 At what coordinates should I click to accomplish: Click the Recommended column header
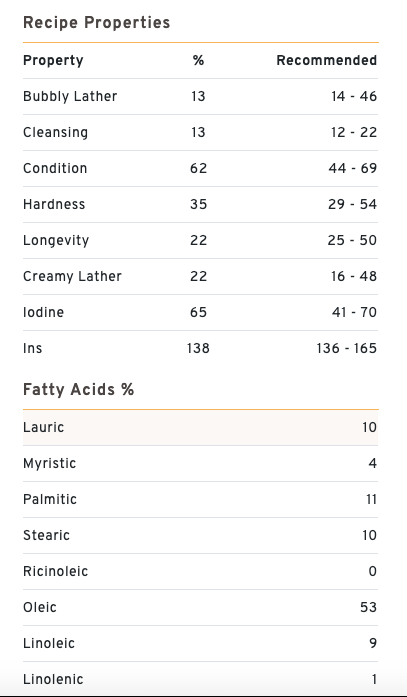click(327, 60)
